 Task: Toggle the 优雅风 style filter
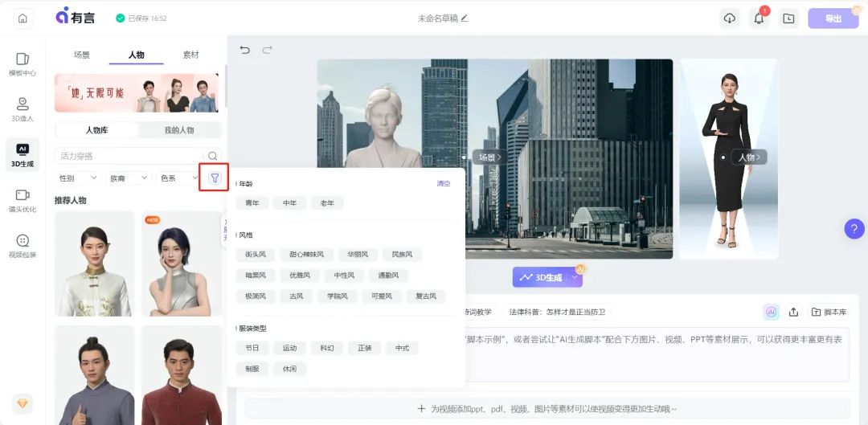click(x=300, y=275)
